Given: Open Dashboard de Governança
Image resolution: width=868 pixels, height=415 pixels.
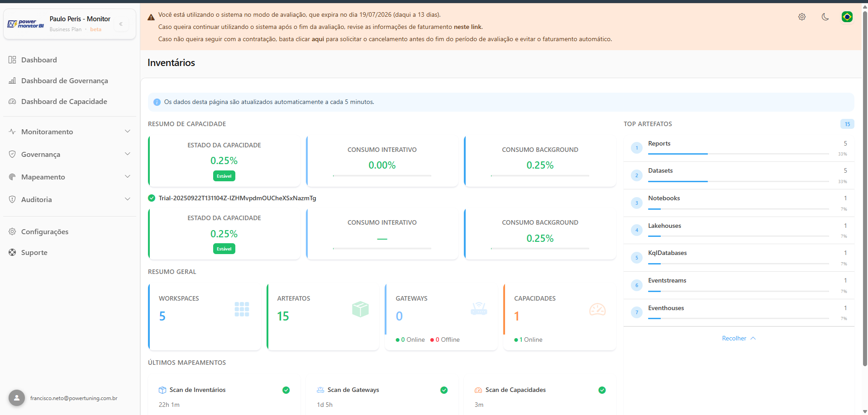Looking at the screenshot, I should (x=70, y=80).
